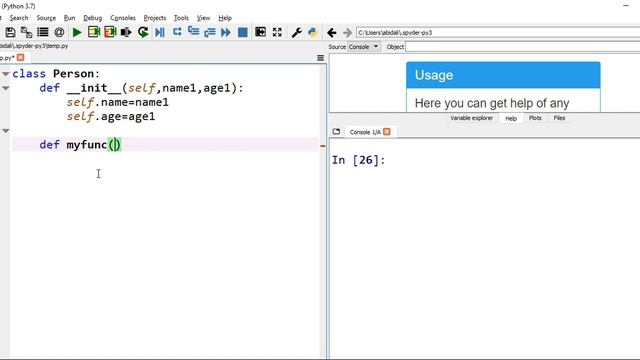Switch to the Files tab
640x360 pixels.
(x=559, y=118)
